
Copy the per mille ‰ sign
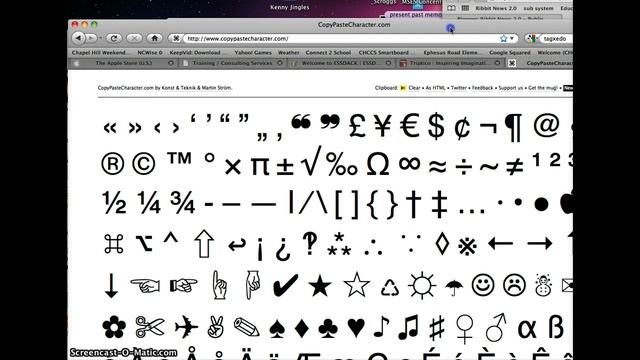coord(342,164)
